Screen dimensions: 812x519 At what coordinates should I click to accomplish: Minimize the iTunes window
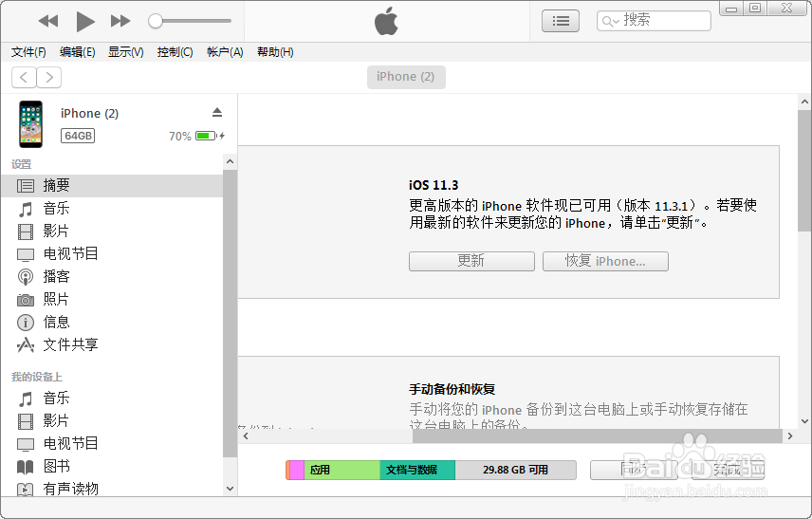[x=731, y=9]
